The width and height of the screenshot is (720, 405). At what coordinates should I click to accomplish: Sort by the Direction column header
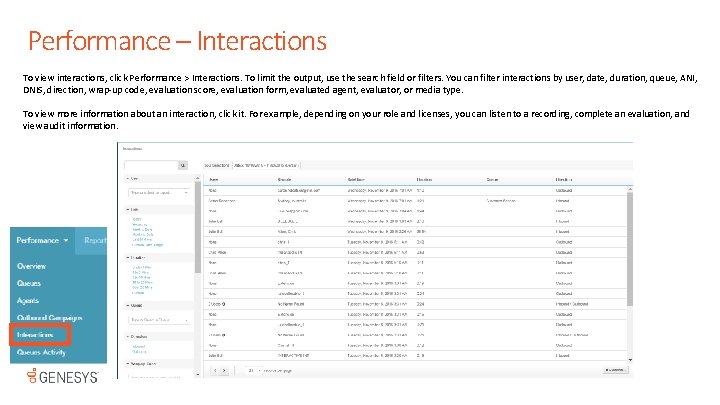point(564,180)
